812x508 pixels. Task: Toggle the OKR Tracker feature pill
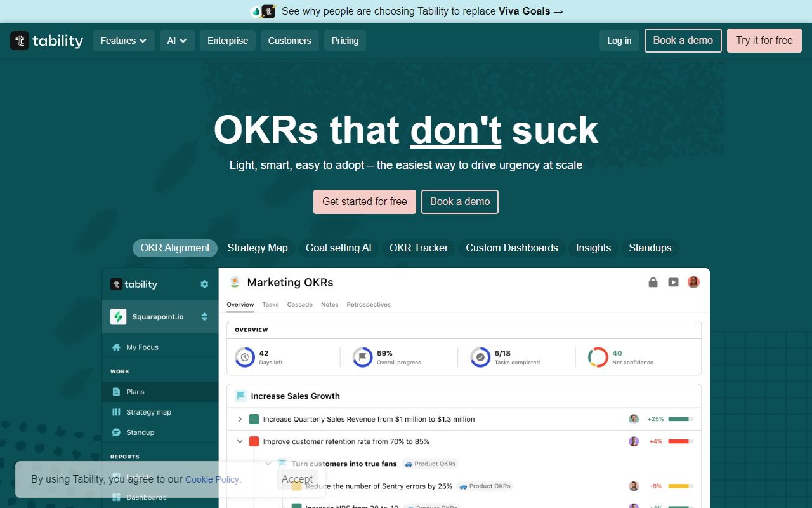tap(419, 248)
